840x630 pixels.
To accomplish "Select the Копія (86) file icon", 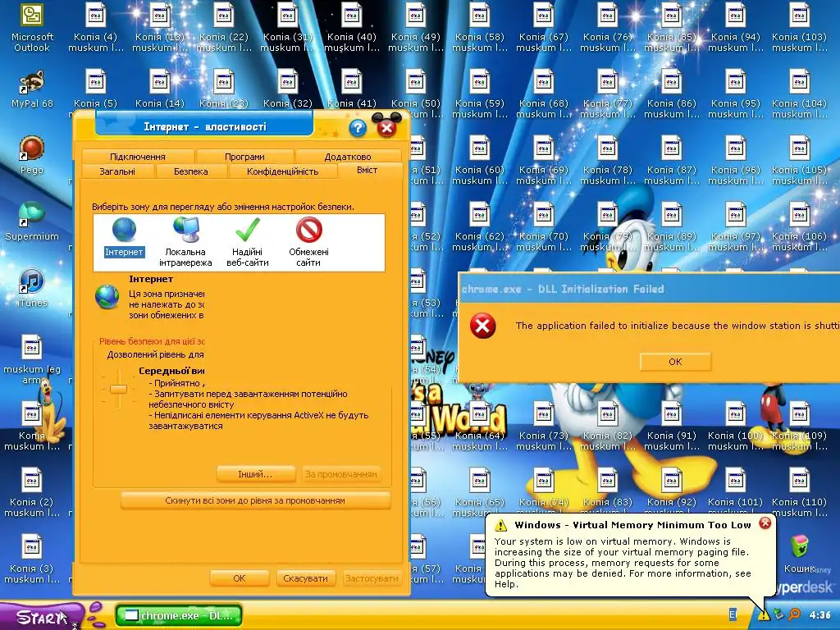I will point(671,82).
